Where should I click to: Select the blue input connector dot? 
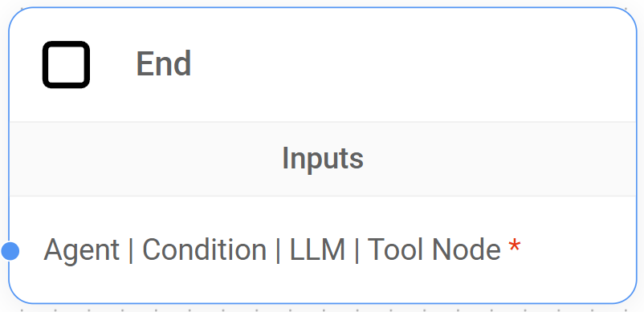coord(10,251)
